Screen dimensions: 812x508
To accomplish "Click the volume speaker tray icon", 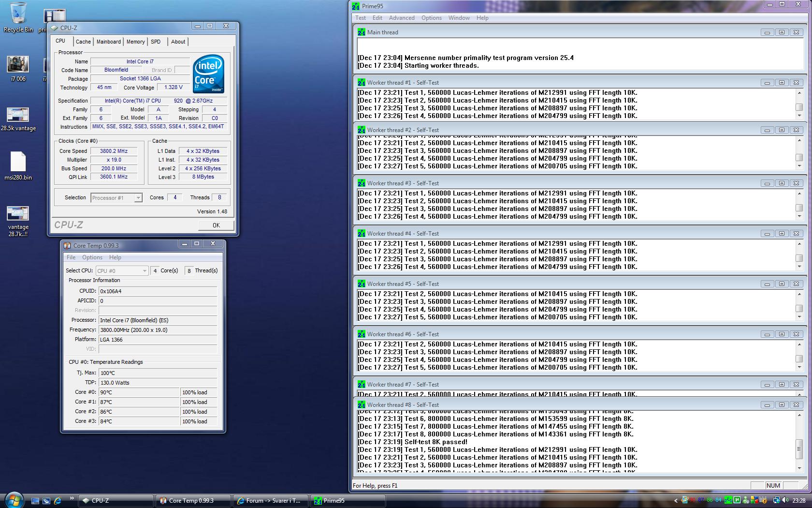I will pos(785,500).
